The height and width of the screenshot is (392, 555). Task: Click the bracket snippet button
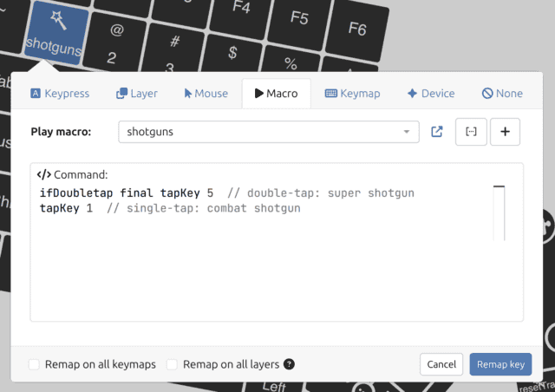[471, 132]
